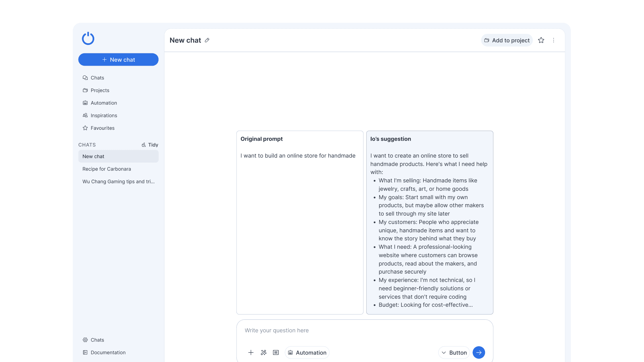
Task: Open Projects in sidebar navigation
Action: coord(100,90)
